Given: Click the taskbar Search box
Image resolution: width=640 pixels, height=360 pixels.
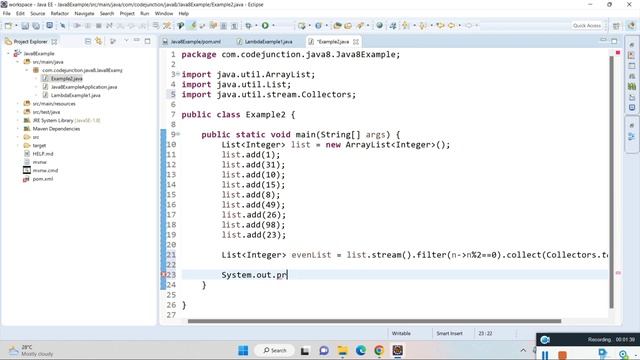Looking at the screenshot, I should [275, 350].
